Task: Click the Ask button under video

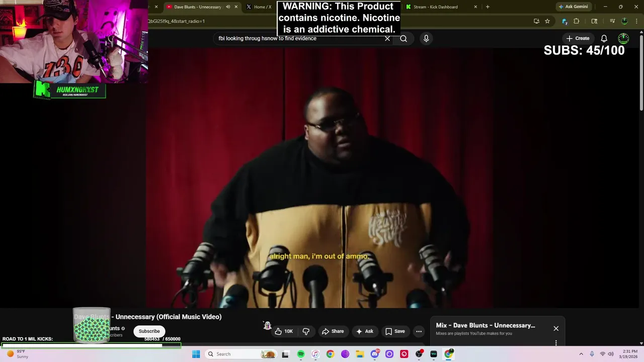Action: point(364,331)
